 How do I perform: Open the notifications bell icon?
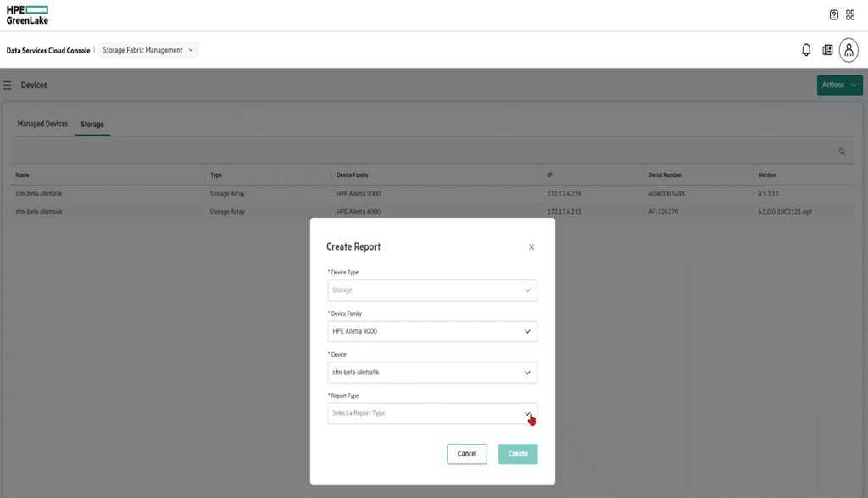pyautogui.click(x=806, y=50)
